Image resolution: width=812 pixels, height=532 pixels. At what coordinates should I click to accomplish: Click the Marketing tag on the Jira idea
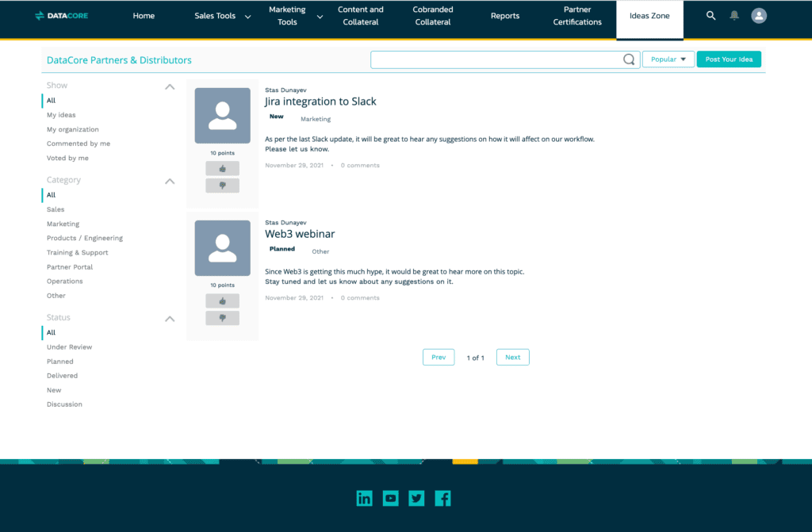pos(316,119)
